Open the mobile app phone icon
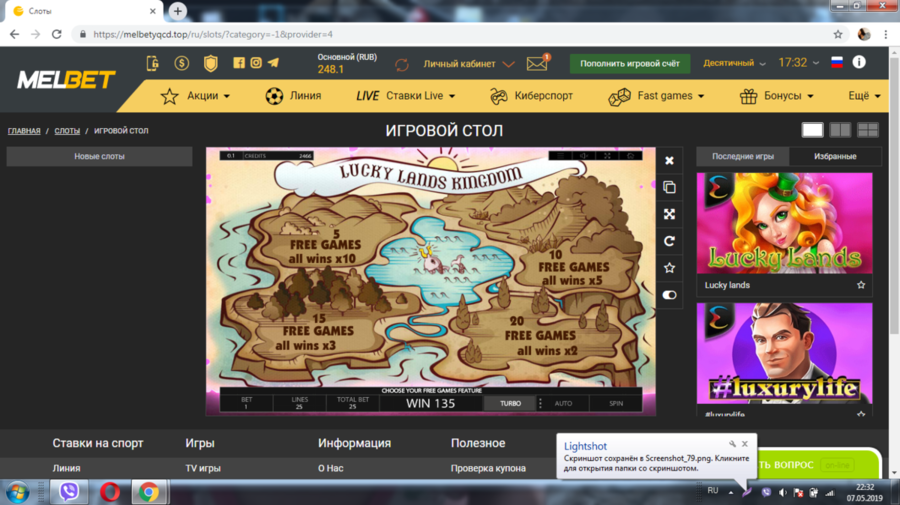This screenshot has height=505, width=900. tap(153, 63)
